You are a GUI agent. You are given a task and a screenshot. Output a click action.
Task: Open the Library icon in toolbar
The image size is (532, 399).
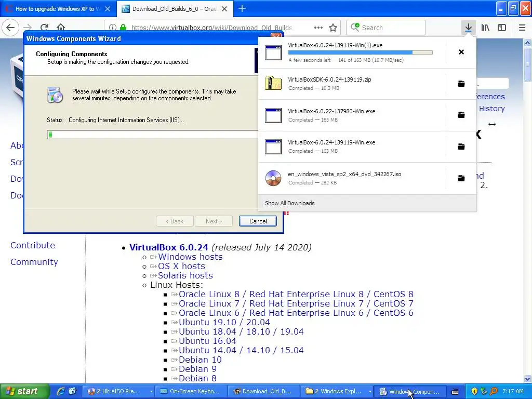[485, 28]
